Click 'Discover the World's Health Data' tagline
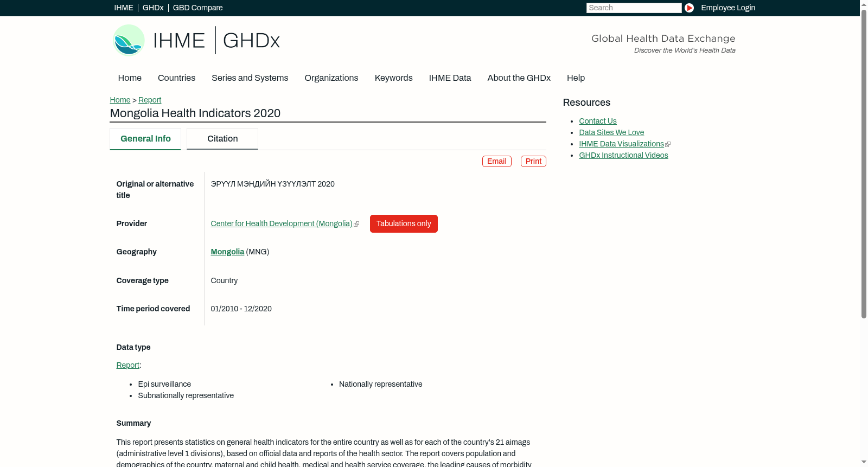The width and height of the screenshot is (868, 467). tap(685, 50)
